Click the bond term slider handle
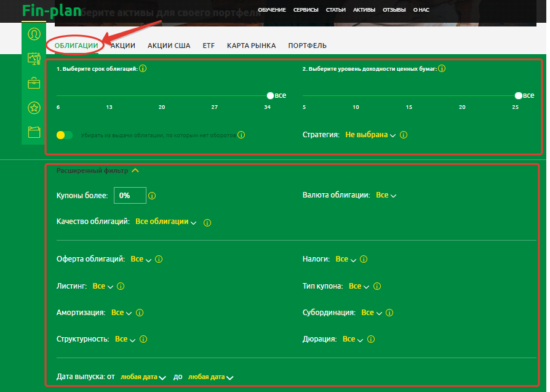550x392 pixels. (x=270, y=95)
